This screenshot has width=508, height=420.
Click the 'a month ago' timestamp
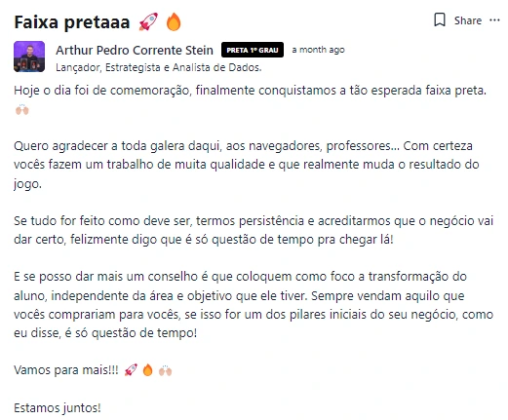318,50
